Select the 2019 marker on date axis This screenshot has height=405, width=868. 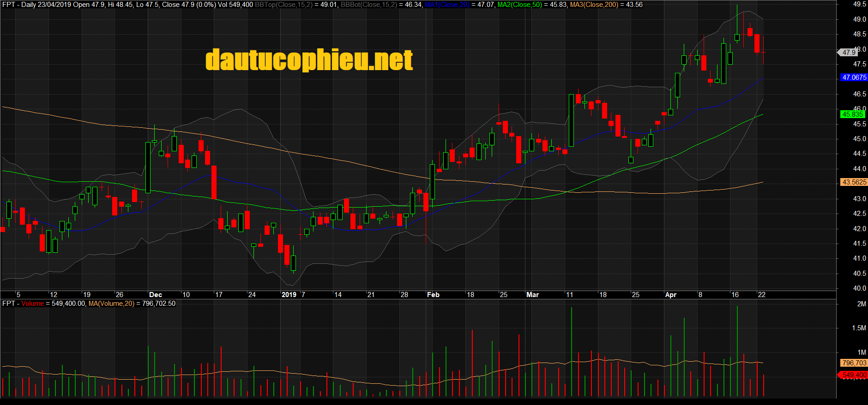[289, 295]
